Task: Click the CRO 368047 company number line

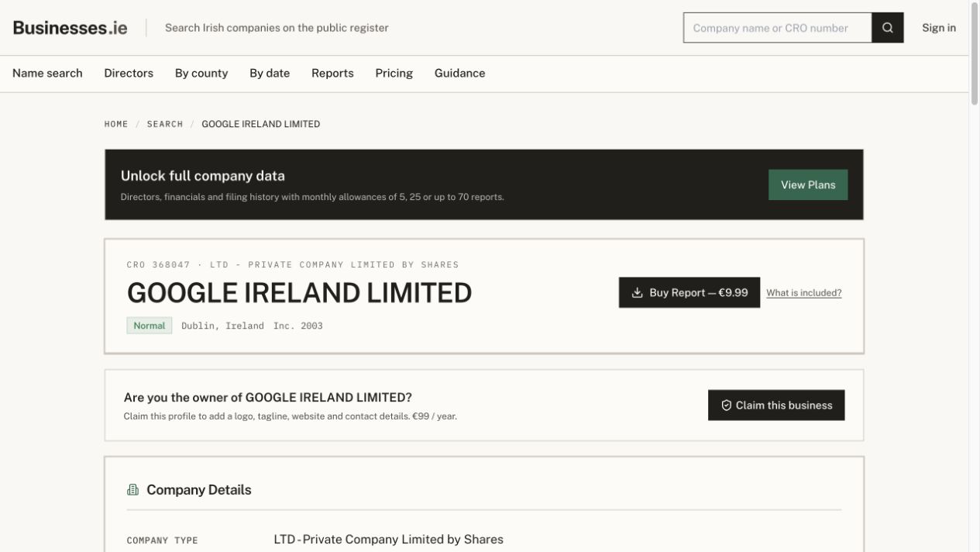Action: (293, 264)
